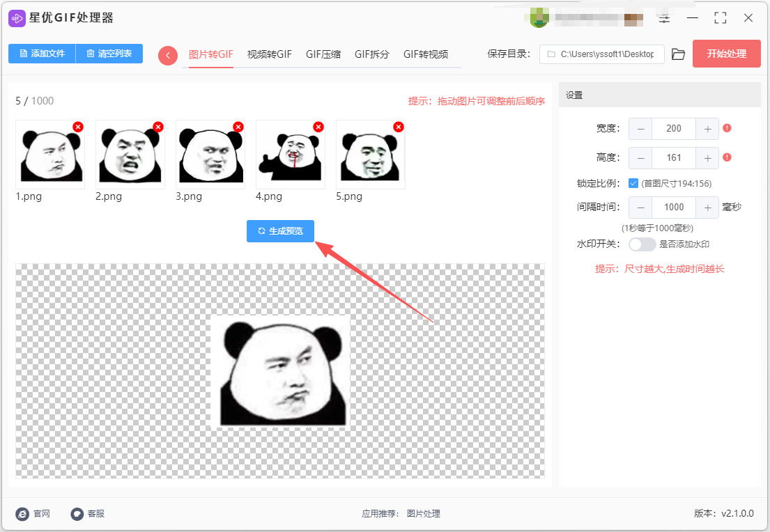Switch to GIF拆分 tab
770x532 pixels.
coord(371,54)
